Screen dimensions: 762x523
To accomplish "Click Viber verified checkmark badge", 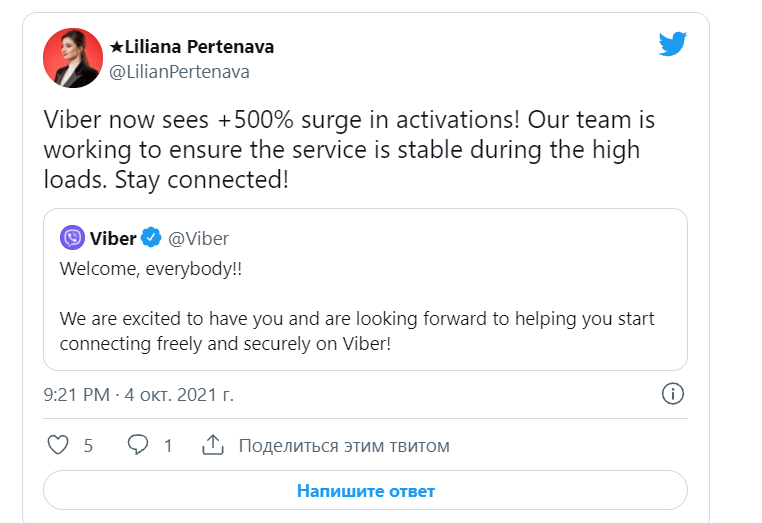I will click(151, 238).
